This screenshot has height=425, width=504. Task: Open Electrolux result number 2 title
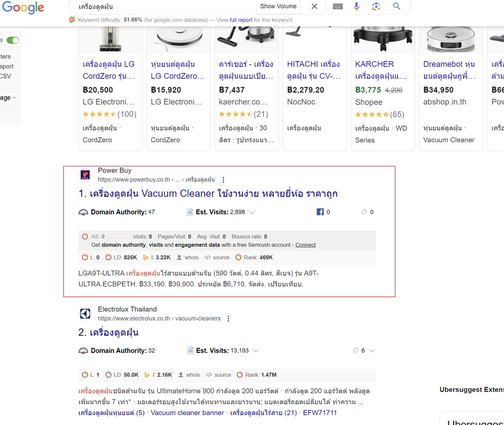pos(114,333)
